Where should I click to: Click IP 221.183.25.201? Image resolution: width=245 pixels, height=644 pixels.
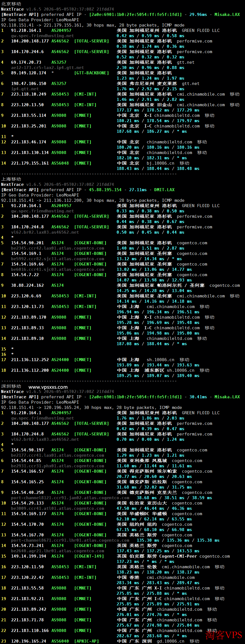click(29, 126)
